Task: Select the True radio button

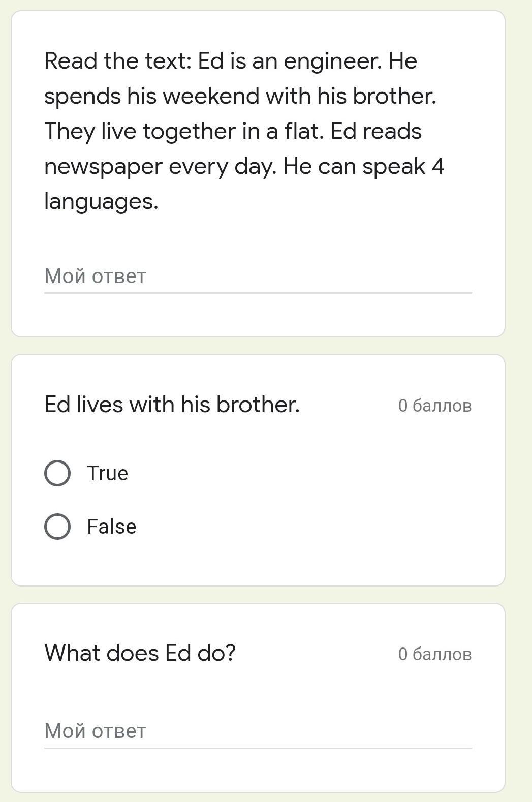Action: coord(57,473)
